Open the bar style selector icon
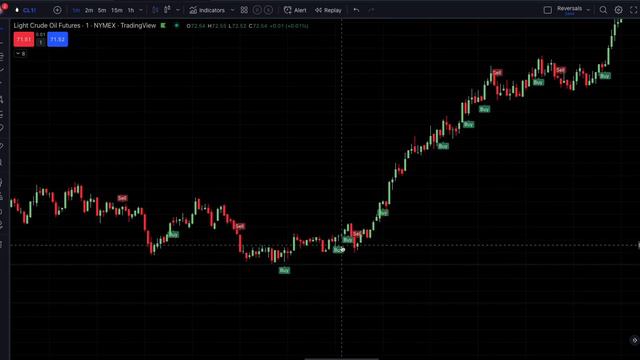 (155, 10)
